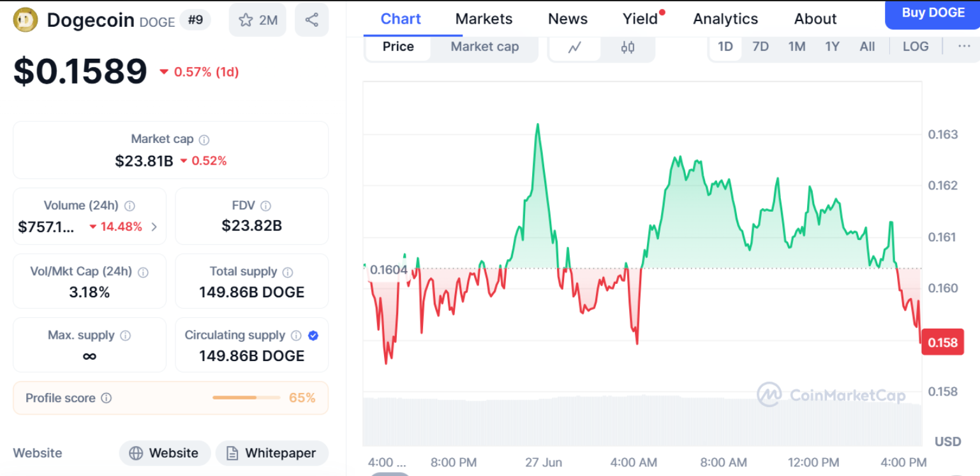Viewport: 980px width, 476px height.
Task: Click the $0.1589 price value
Action: click(80, 71)
